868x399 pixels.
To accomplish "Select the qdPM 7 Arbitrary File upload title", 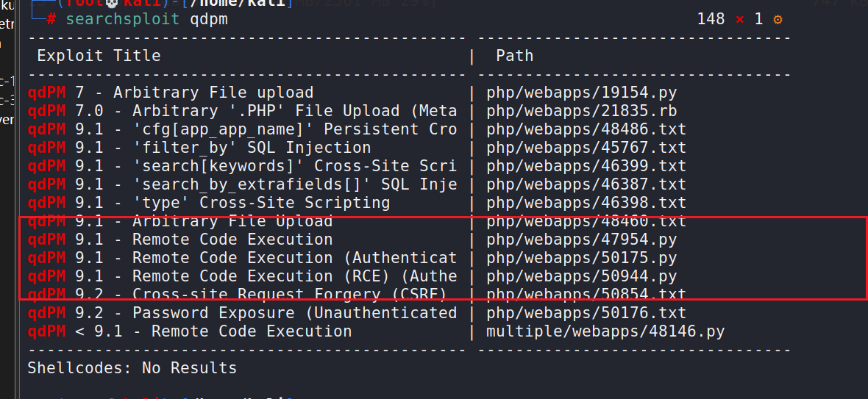I will [x=171, y=93].
